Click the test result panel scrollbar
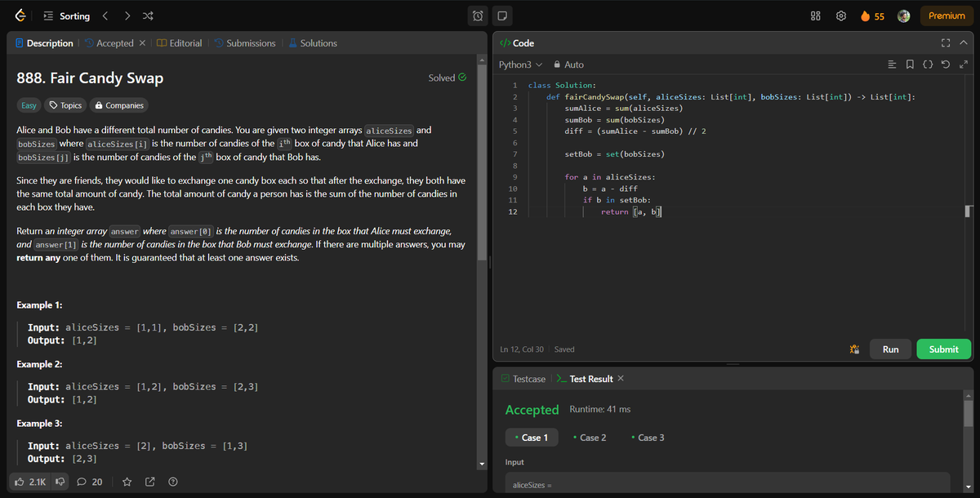Image resolution: width=980 pixels, height=498 pixels. [x=968, y=414]
